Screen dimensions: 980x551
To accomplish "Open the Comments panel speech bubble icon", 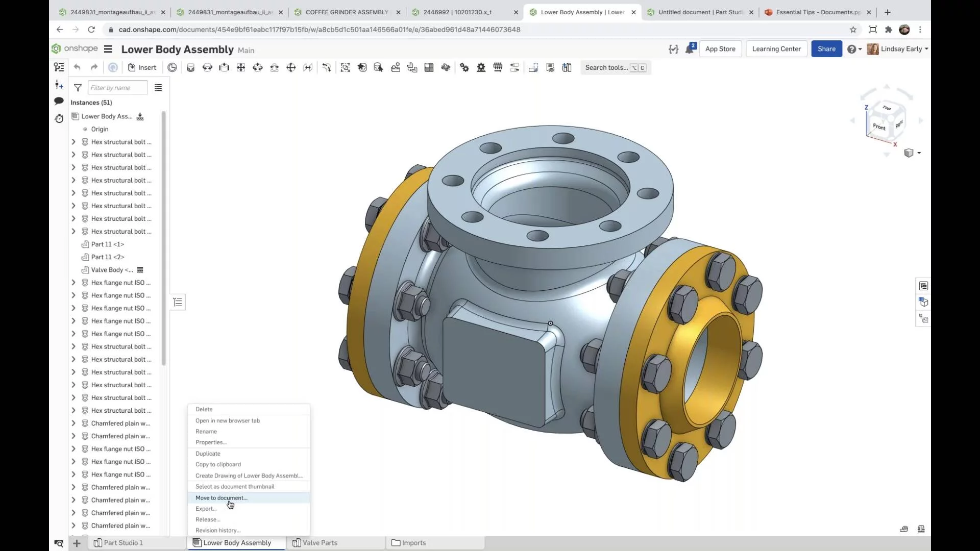I will coord(59,101).
